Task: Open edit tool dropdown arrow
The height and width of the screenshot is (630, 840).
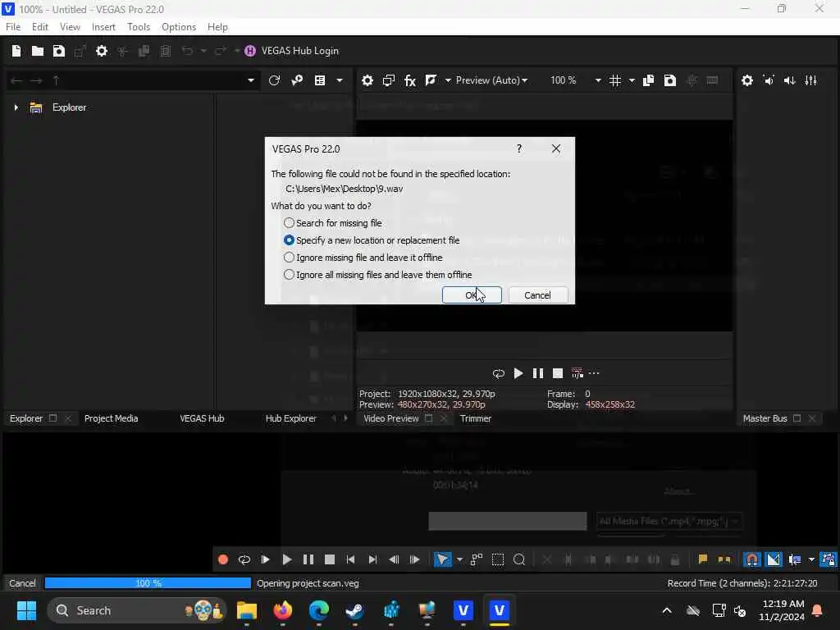Action: tap(459, 559)
